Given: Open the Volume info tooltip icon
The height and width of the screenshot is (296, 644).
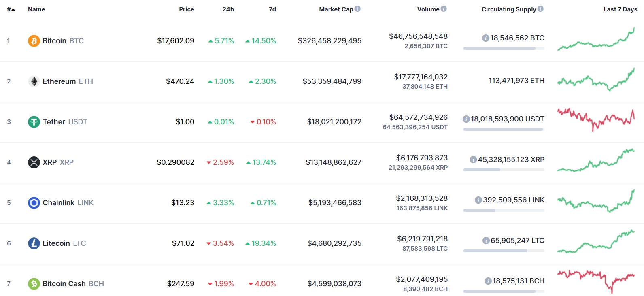Looking at the screenshot, I should pos(444,9).
